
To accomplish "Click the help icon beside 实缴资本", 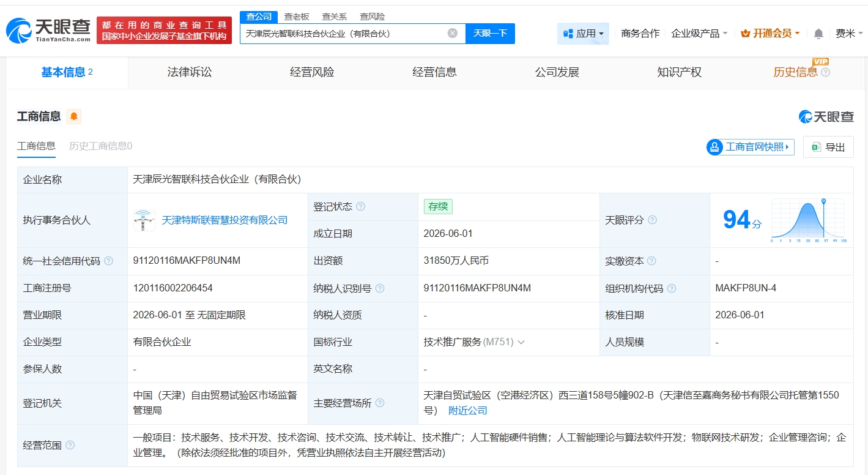I will point(652,261).
